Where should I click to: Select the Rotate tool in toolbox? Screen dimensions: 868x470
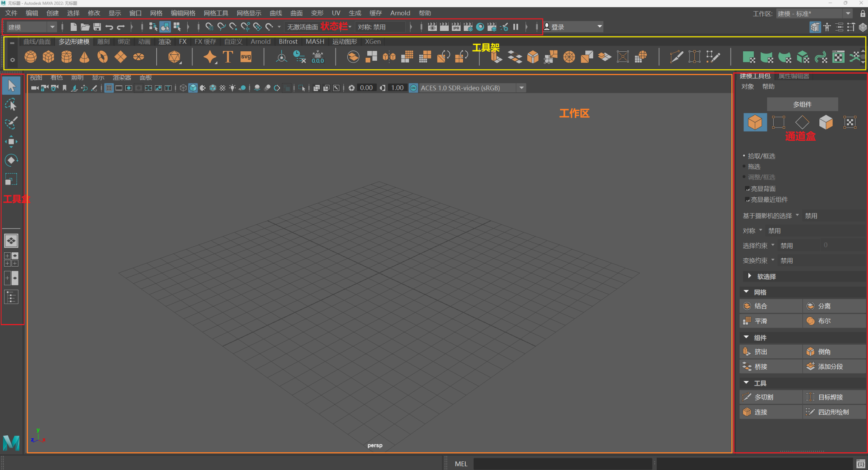(x=11, y=160)
